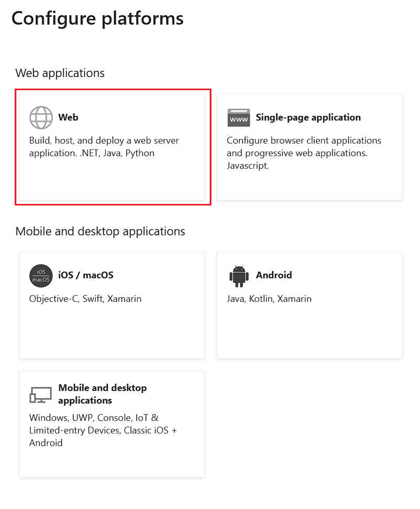420x509 pixels.
Task: Click 'Configure browser client applications' description
Action: [x=304, y=153]
